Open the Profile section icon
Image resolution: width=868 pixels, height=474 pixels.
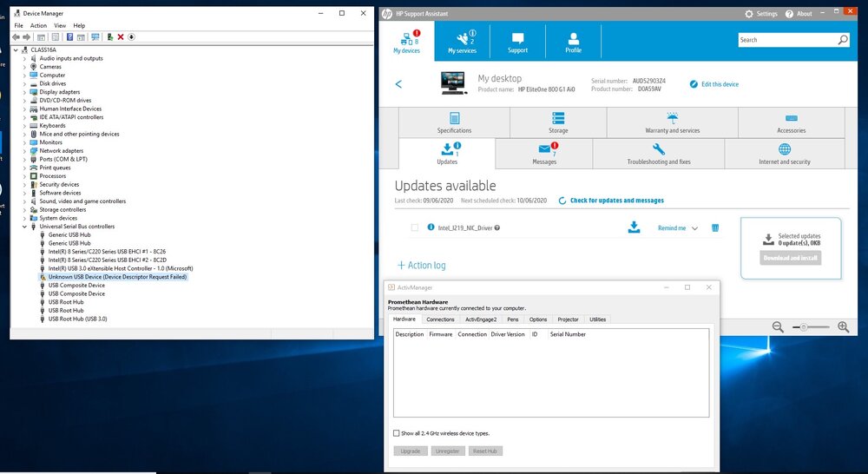(574, 42)
